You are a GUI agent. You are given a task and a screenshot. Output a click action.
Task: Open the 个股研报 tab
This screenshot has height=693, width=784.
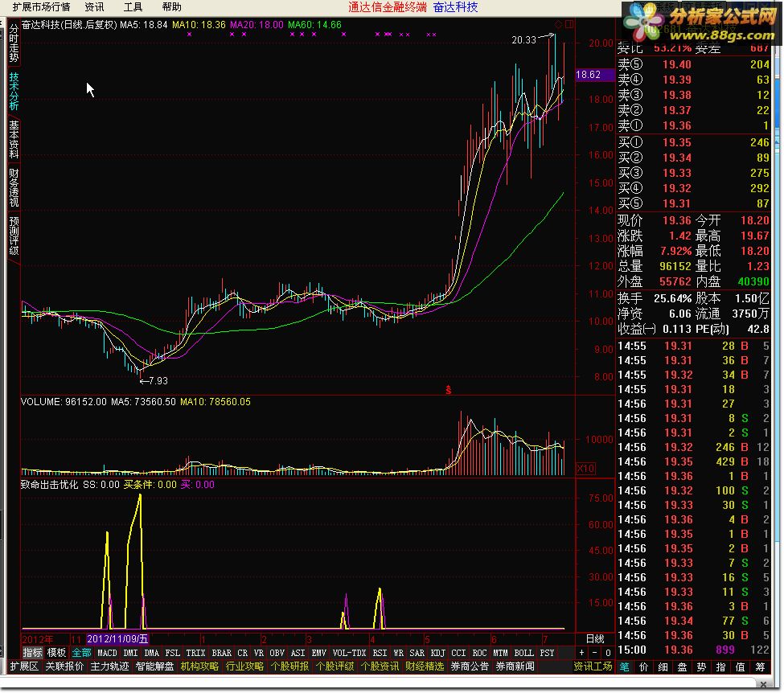click(289, 666)
